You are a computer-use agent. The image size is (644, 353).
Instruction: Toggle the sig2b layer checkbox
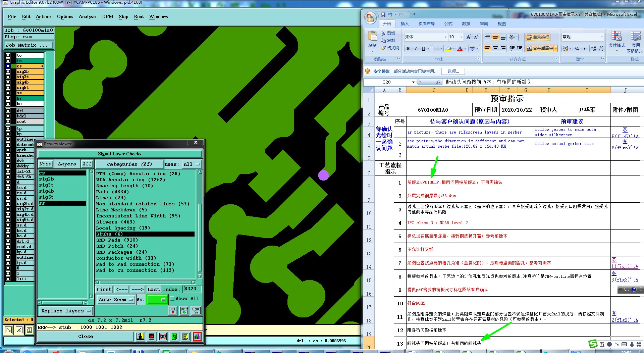(8, 71)
